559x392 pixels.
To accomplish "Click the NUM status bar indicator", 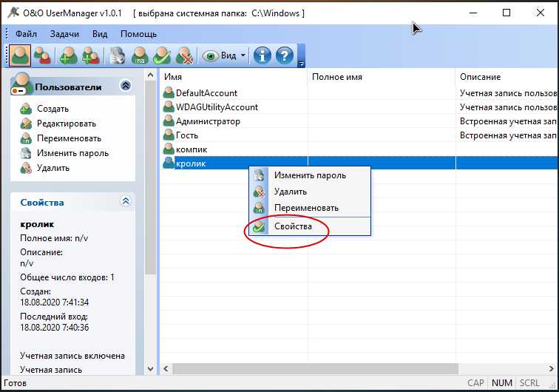I will [501, 383].
